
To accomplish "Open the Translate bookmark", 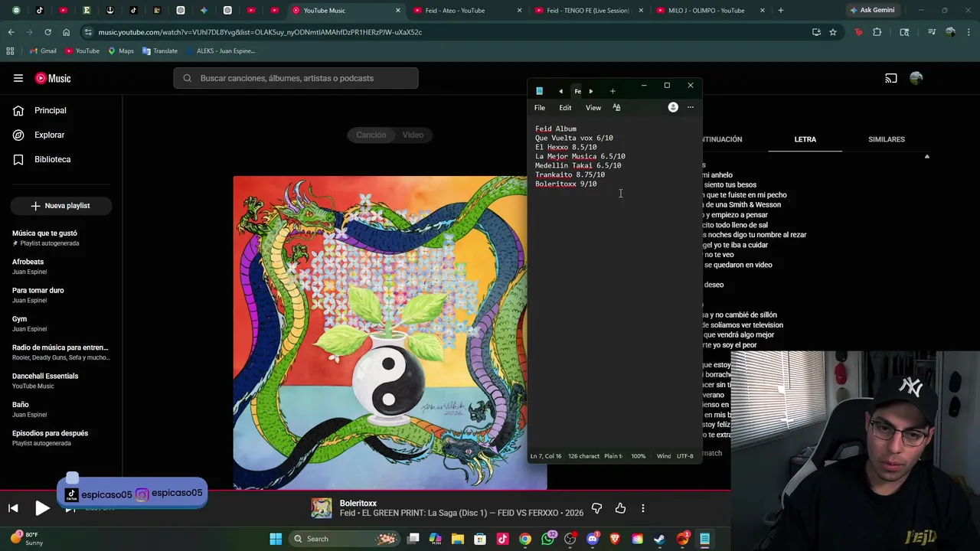I will [x=159, y=51].
